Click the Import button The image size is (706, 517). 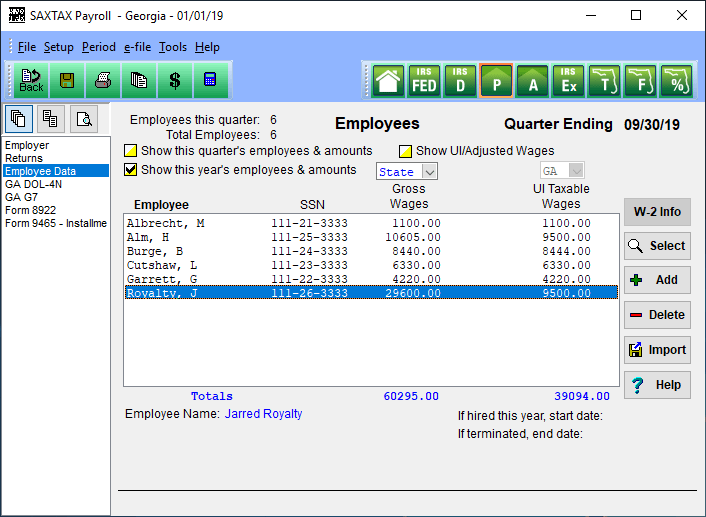(657, 350)
